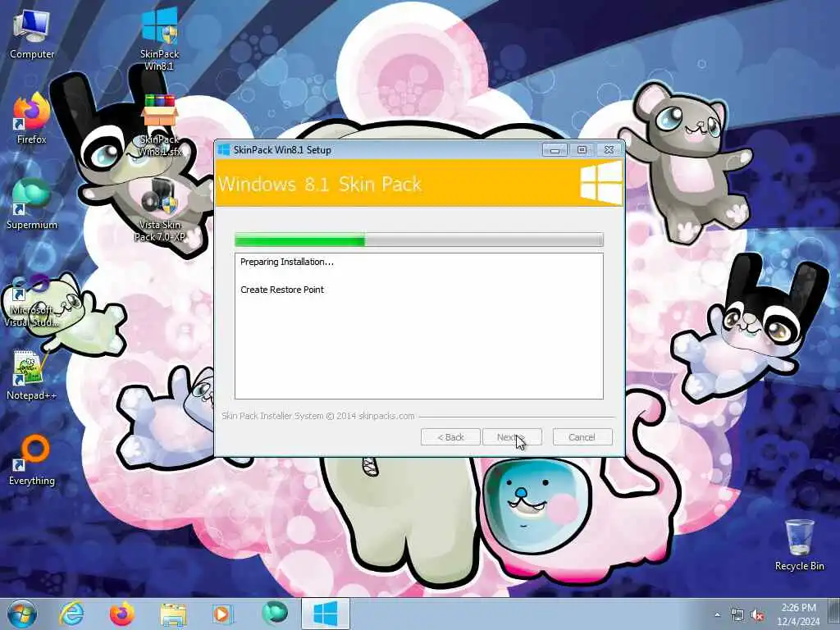Cancel the SkinPack installation
The image size is (840, 630).
point(582,437)
